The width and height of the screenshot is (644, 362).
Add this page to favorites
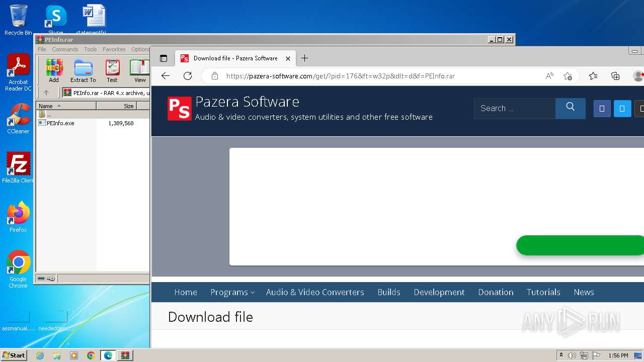[568, 76]
